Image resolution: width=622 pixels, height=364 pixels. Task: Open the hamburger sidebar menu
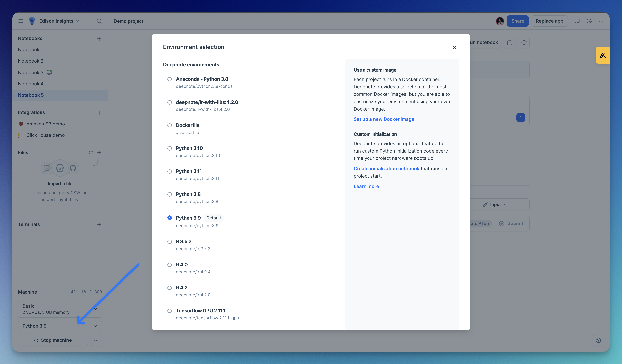coord(21,21)
